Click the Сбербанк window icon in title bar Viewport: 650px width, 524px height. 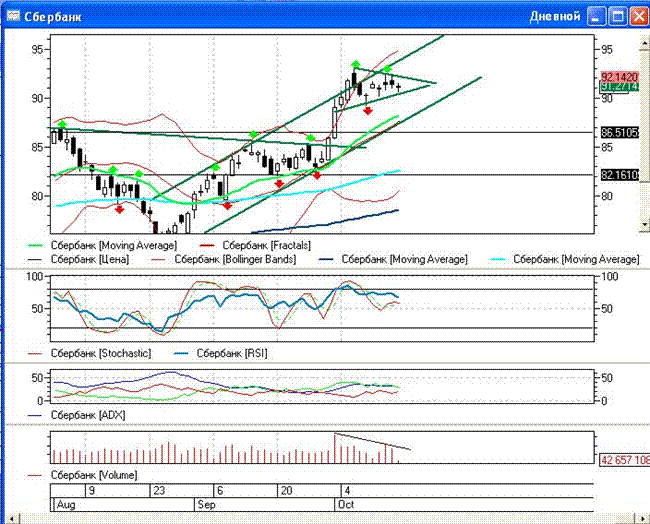(x=13, y=17)
